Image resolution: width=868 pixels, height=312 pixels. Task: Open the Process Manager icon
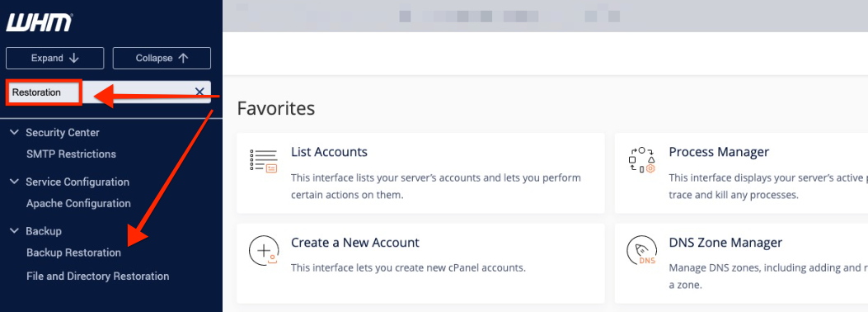coord(641,160)
